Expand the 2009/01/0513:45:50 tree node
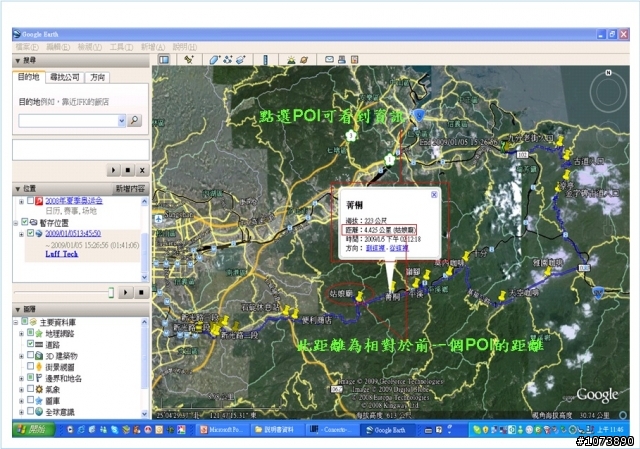 [x=21, y=234]
